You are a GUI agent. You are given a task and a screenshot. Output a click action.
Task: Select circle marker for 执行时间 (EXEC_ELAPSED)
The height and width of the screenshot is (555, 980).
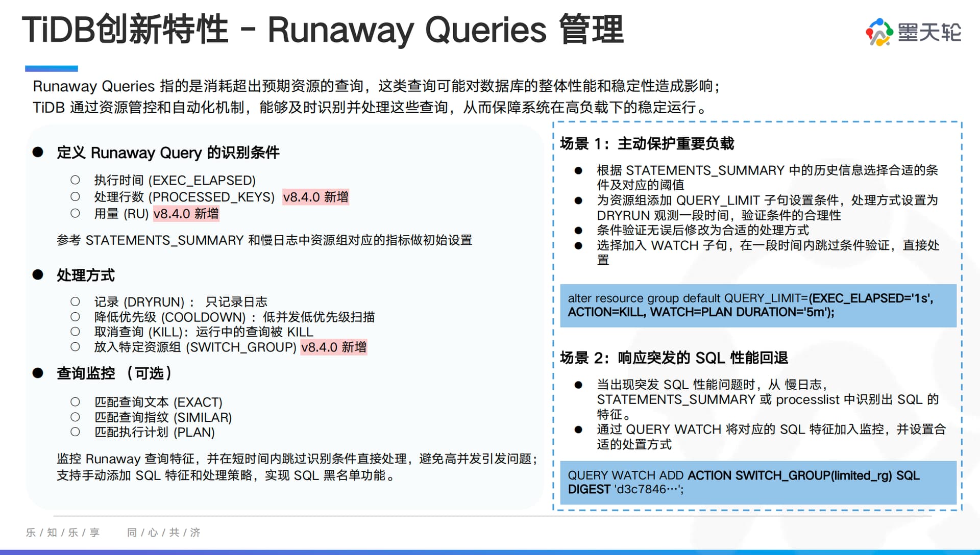(x=75, y=180)
